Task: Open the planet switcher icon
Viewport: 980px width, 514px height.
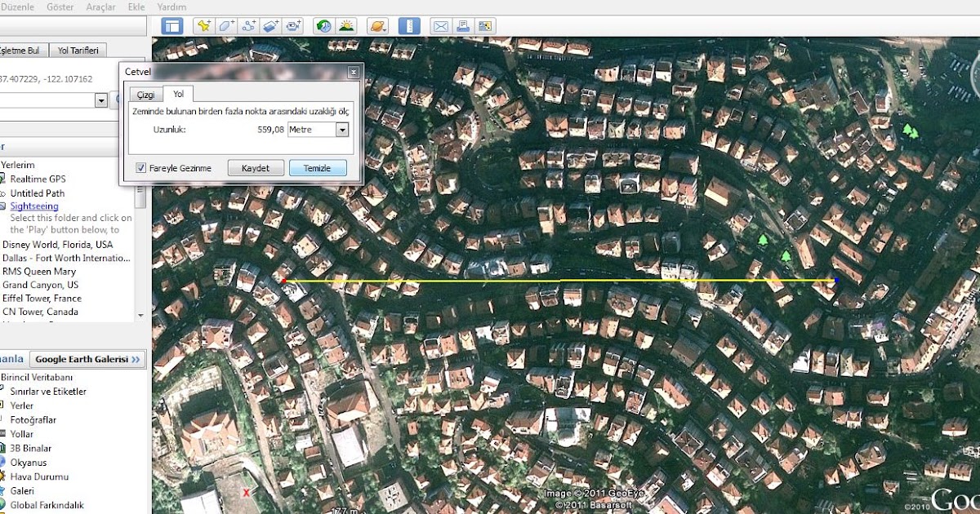Action: [377, 26]
